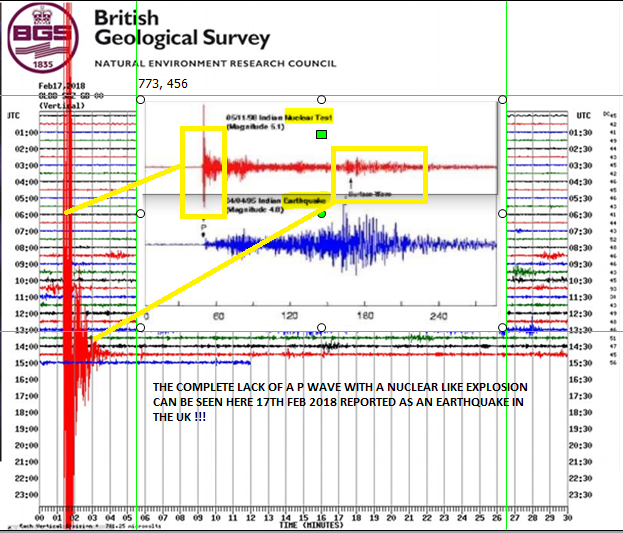Click the "THE COMPLETE LACK OF A P WAVE" text block
Viewport: 623px width, 533px height.
[x=340, y=402]
